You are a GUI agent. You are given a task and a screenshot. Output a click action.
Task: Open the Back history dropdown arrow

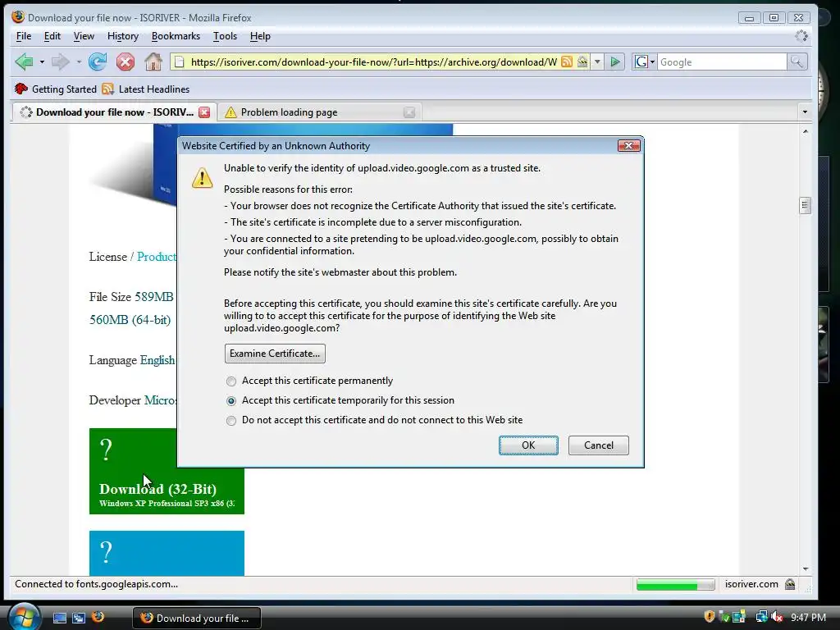[42, 62]
